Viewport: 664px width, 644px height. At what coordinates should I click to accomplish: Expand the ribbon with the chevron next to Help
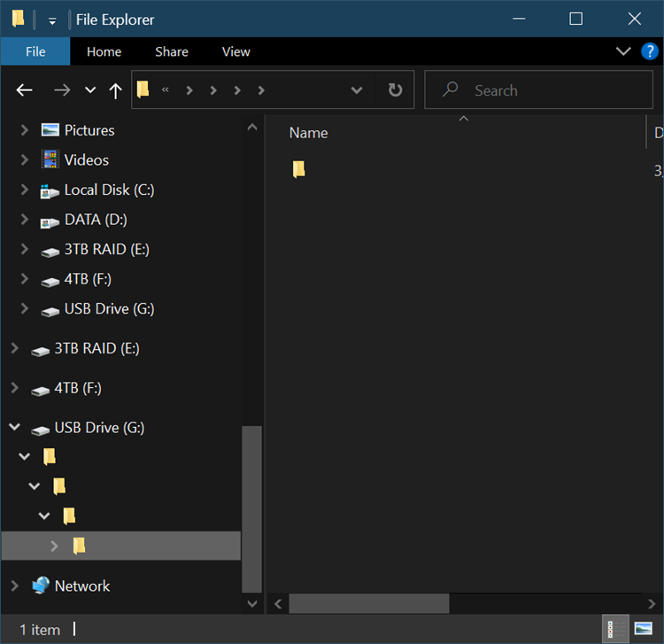point(623,51)
